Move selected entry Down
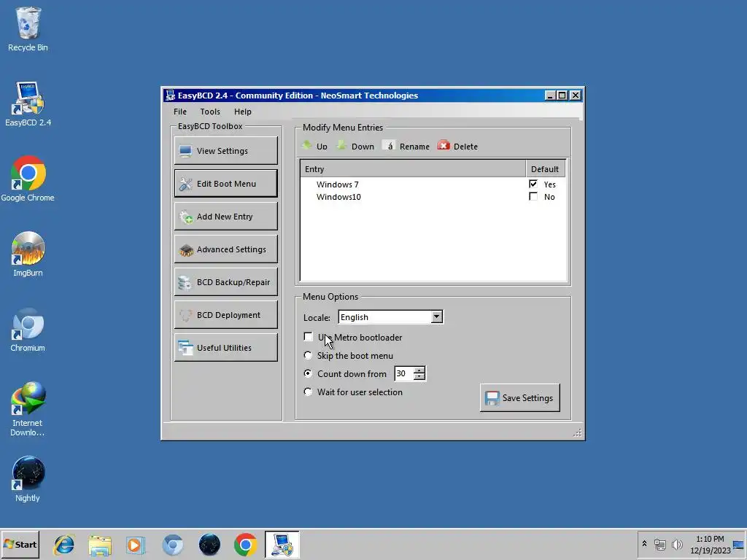 355,146
